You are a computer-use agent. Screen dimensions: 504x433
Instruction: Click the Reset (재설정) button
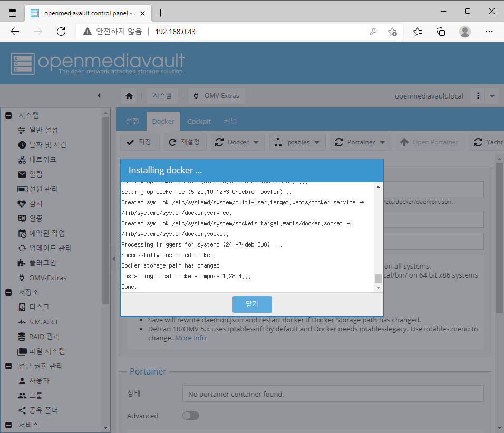(x=185, y=142)
